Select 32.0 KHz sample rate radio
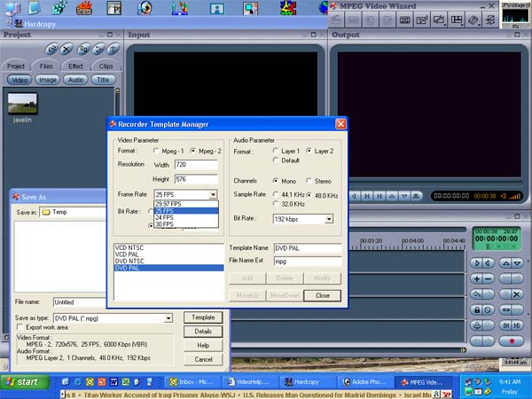The image size is (532, 399). point(276,204)
